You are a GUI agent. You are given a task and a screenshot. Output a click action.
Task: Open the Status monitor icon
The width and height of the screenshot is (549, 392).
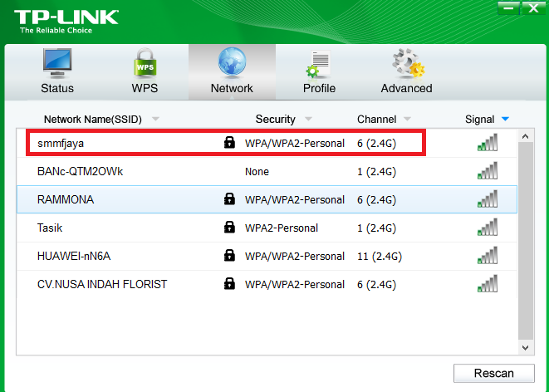(x=57, y=63)
